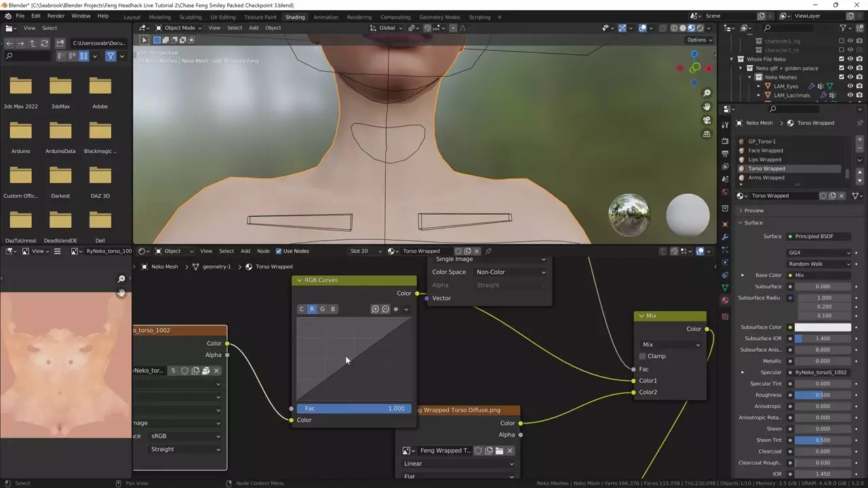Click the zoom in icon on RGB Curves
The width and height of the screenshot is (868, 488).
pyautogui.click(x=375, y=309)
